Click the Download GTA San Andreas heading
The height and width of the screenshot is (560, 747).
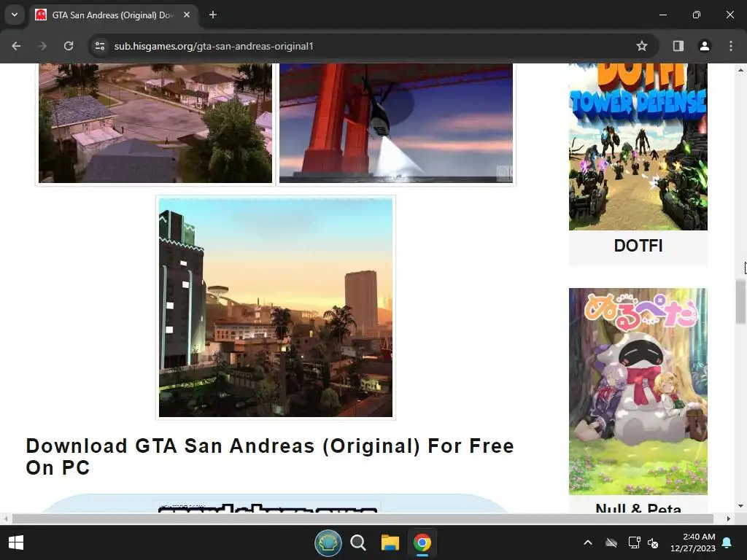pos(270,456)
